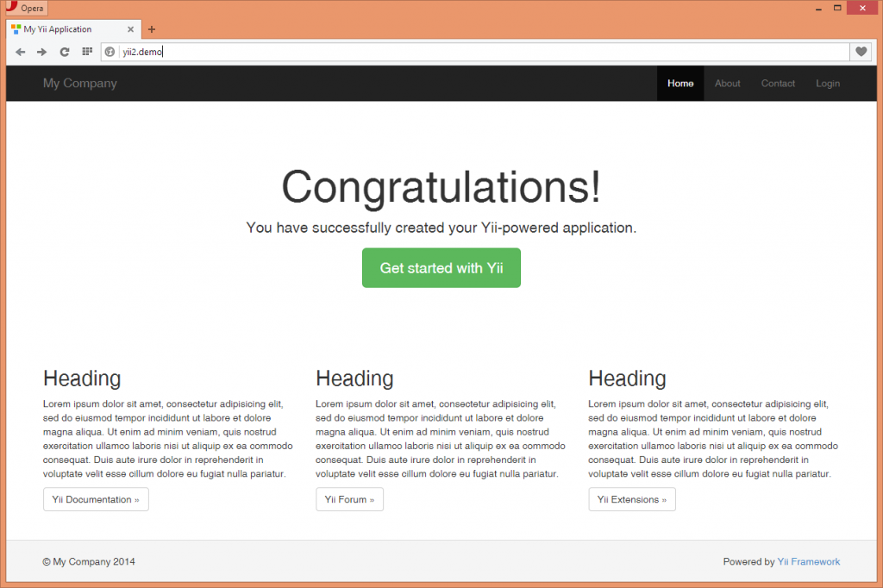This screenshot has width=883, height=588.
Task: Add page to bookmarks with heart icon
Action: click(861, 51)
